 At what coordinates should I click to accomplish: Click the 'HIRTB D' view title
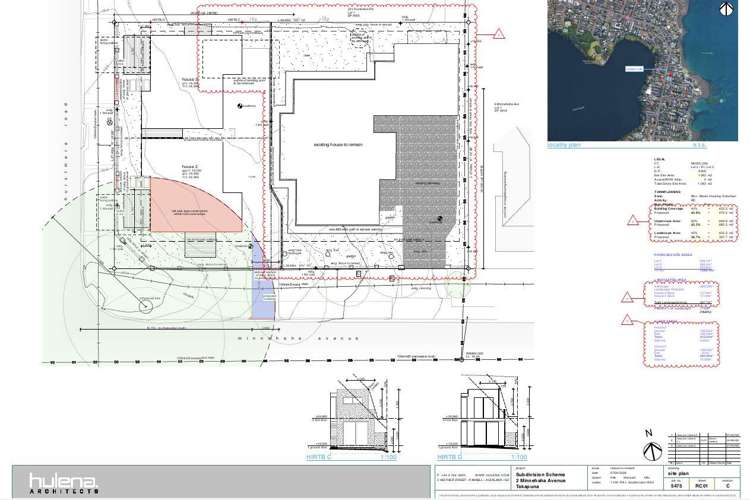(x=450, y=457)
